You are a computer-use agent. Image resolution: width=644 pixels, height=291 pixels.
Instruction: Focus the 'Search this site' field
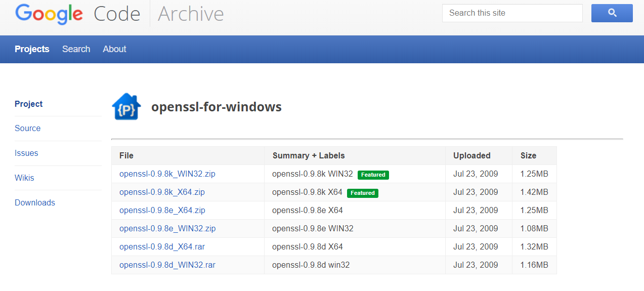click(x=512, y=13)
